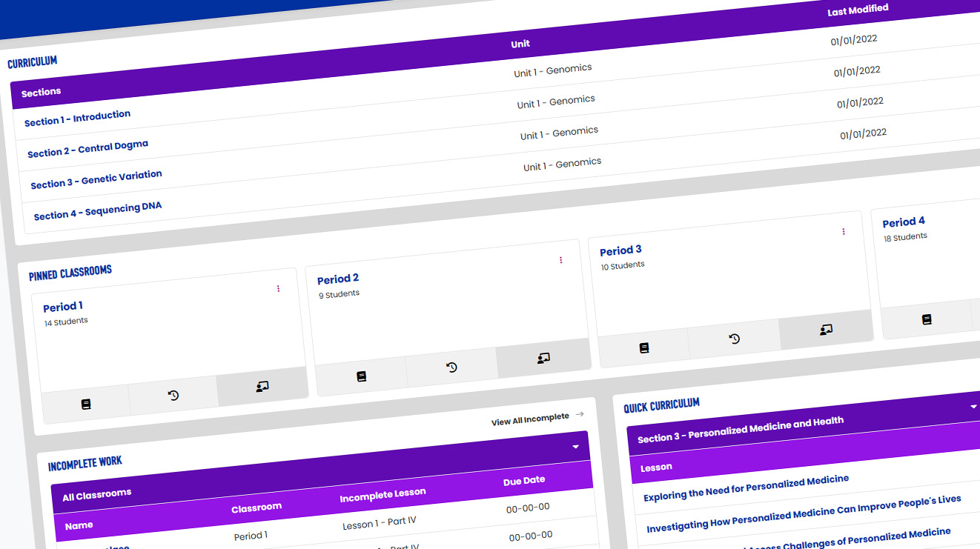Click the gradebook icon on Period 4 card
Image resolution: width=980 pixels, height=549 pixels.
pos(926,319)
